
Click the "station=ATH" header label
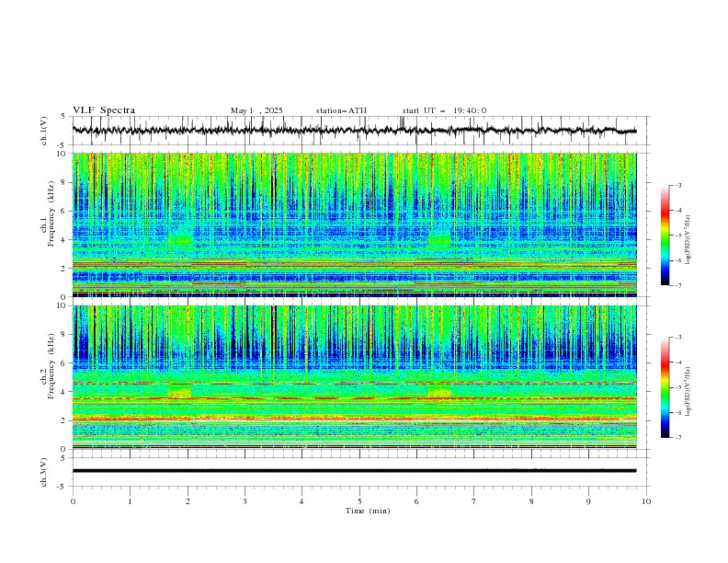click(341, 110)
